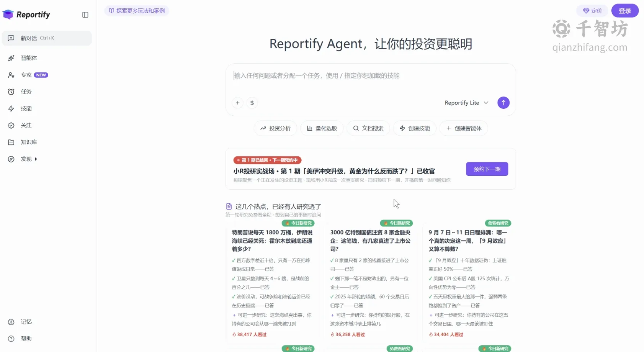Focus the question input field
644x352 pixels.
370,76
